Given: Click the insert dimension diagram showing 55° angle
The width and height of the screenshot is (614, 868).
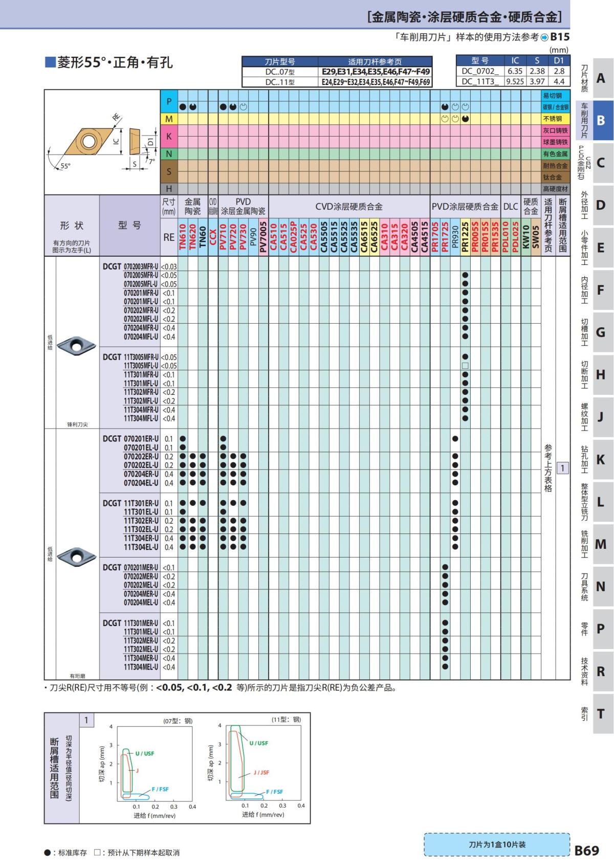Looking at the screenshot, I should point(102,142).
